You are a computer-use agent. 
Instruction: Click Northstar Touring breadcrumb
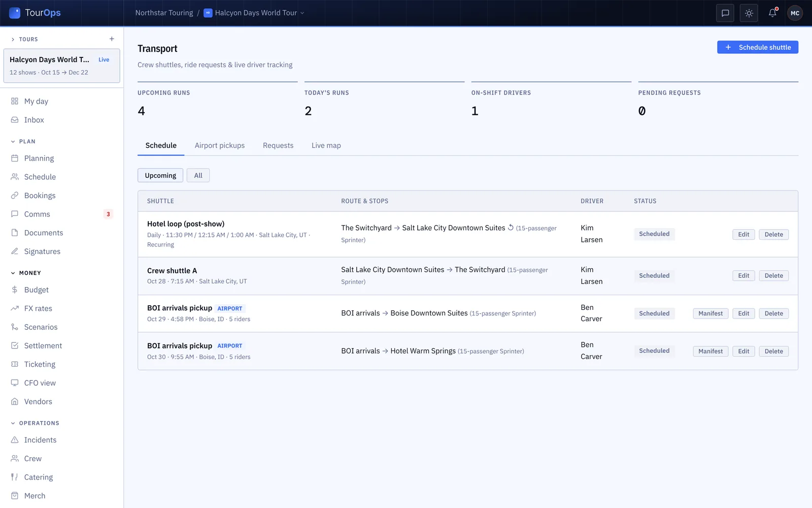(164, 13)
